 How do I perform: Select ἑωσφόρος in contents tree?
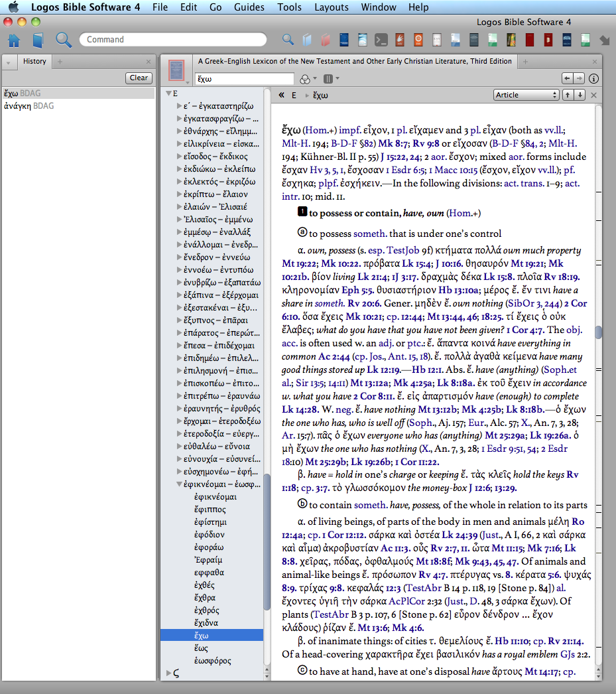coord(212,661)
